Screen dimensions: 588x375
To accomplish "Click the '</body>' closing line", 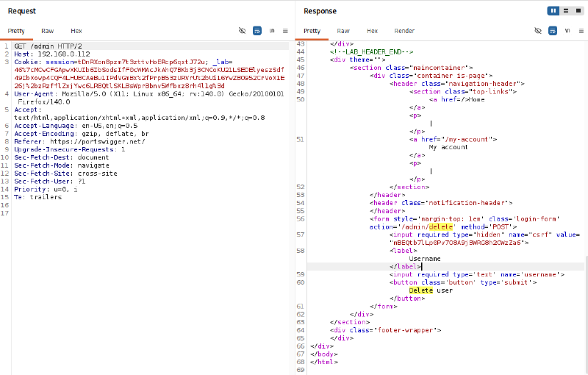I will [324, 354].
